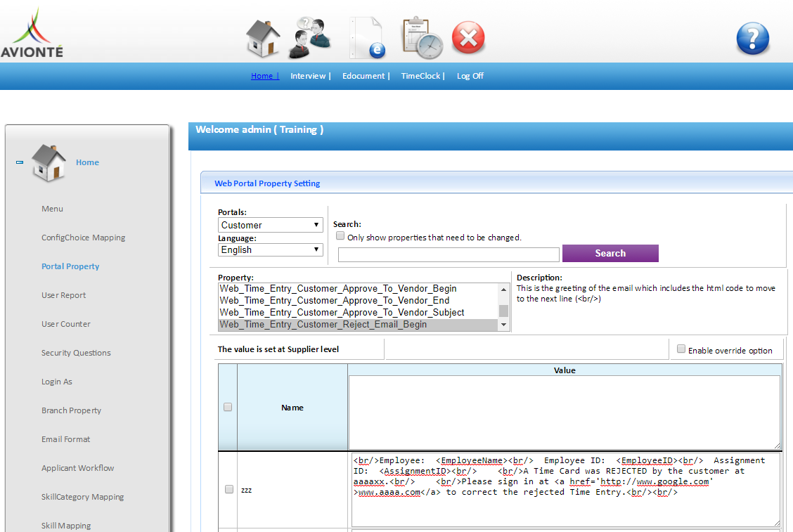Collapse the Home tree node in sidebar

pyautogui.click(x=20, y=162)
